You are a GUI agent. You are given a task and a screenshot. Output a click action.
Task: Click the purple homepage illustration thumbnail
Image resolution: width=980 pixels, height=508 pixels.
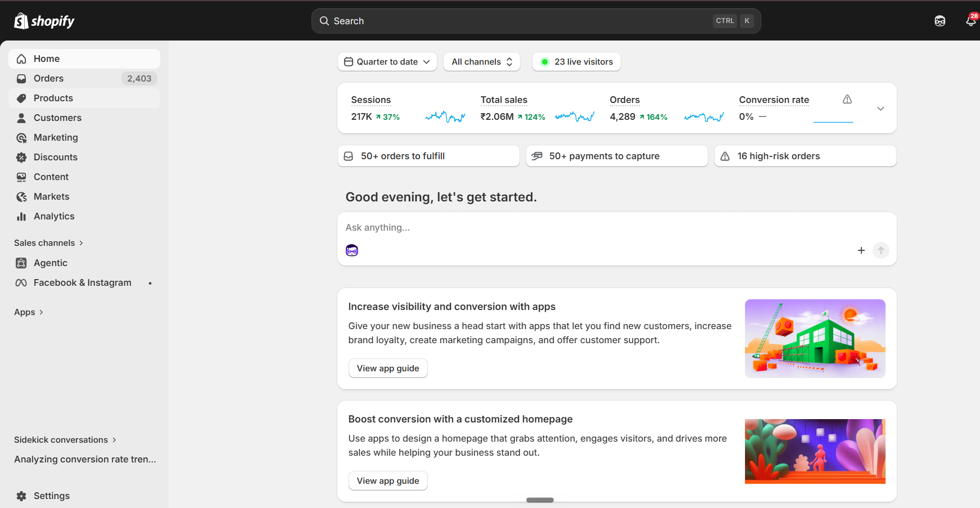click(x=815, y=451)
